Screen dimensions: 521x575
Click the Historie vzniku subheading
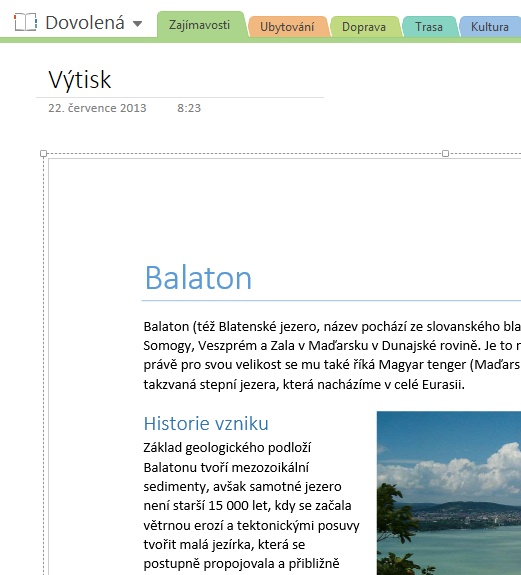[x=206, y=424]
